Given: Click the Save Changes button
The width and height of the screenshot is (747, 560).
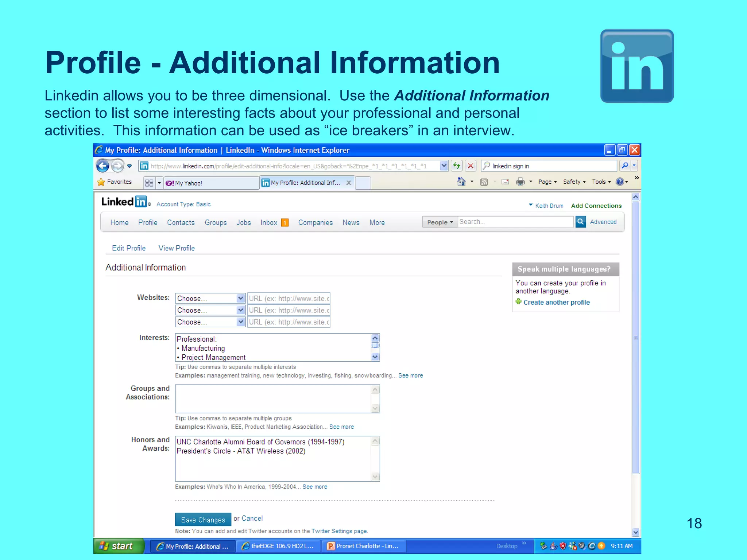Looking at the screenshot, I should [x=203, y=520].
